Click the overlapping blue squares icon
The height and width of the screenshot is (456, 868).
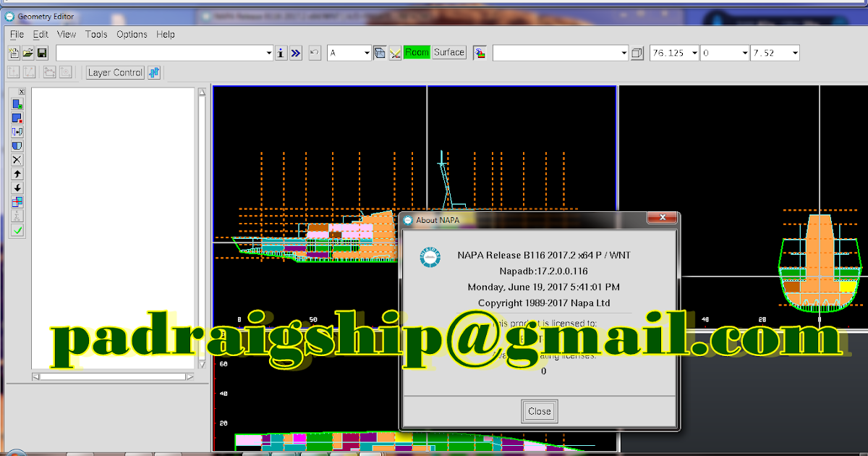18,202
